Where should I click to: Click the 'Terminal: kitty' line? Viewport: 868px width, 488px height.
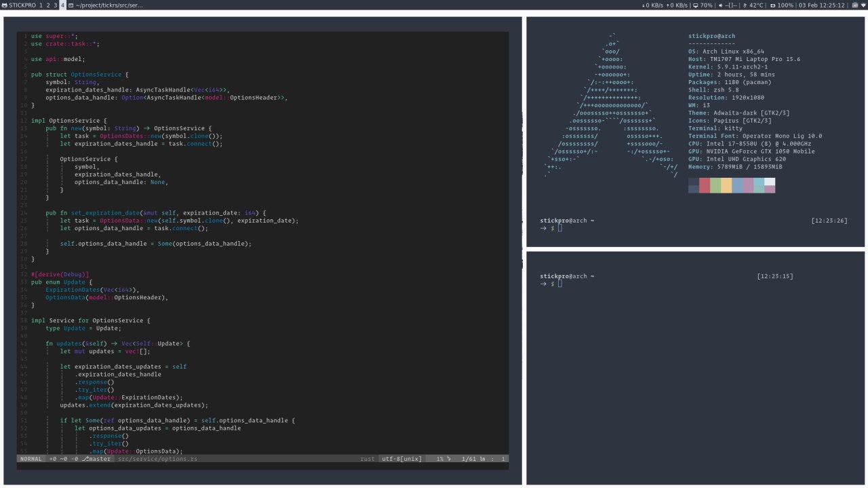coord(715,128)
